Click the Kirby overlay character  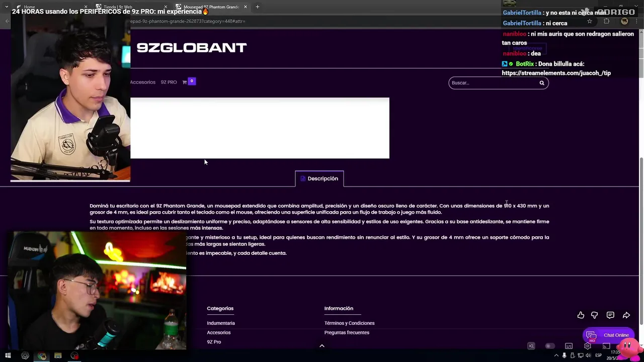point(630,348)
